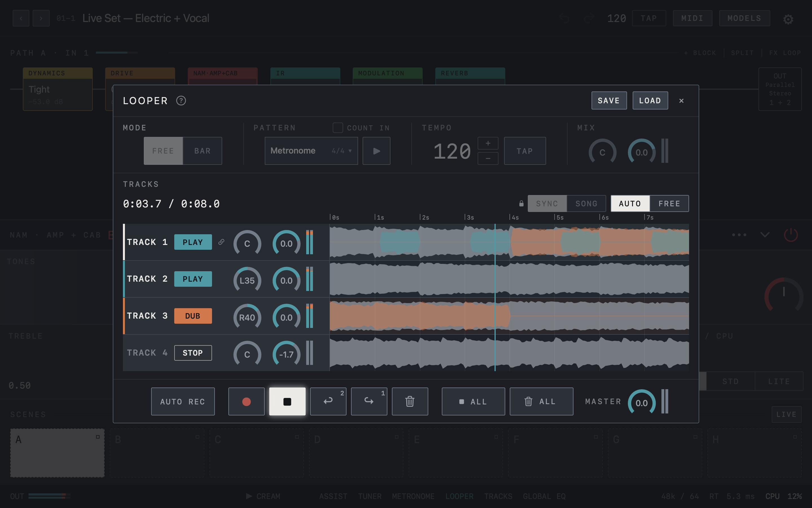
Task: Click the AUTO REC button
Action: point(183,402)
